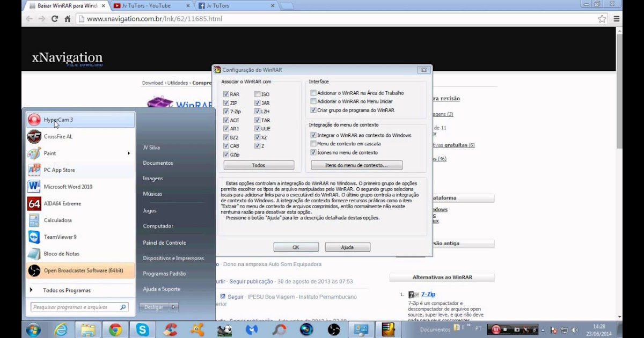Click the Open Broadcaster Software icon
The height and width of the screenshot is (338, 644).
34,270
